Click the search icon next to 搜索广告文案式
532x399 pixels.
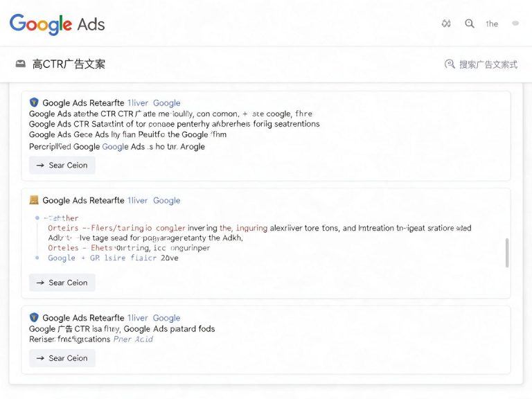tap(450, 64)
